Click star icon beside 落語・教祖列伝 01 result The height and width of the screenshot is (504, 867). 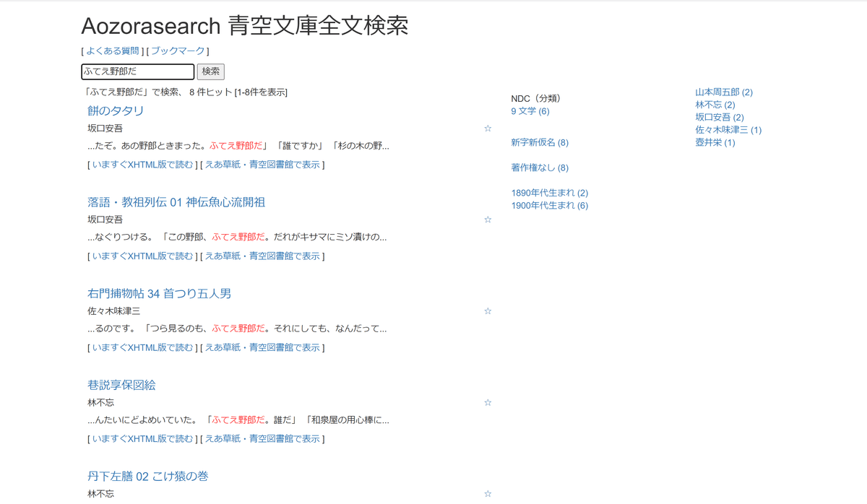pyautogui.click(x=488, y=220)
